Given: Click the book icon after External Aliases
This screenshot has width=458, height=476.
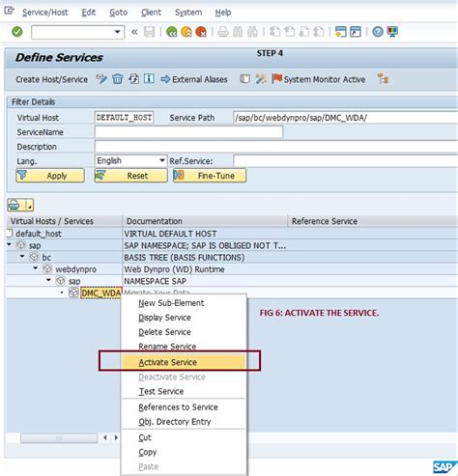Looking at the screenshot, I should [245, 79].
